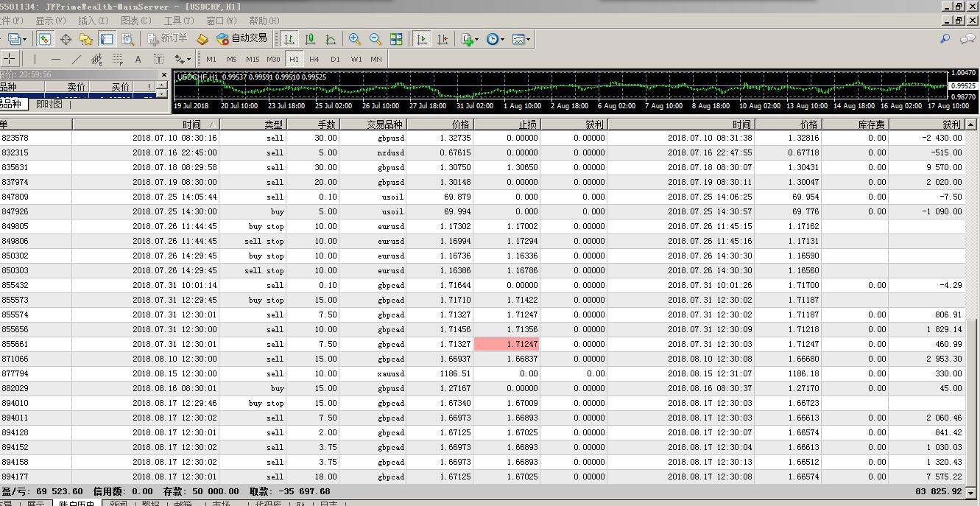Toggle the Market Watch panel icon
Screen dimensions: 980x506
[x=45, y=39]
